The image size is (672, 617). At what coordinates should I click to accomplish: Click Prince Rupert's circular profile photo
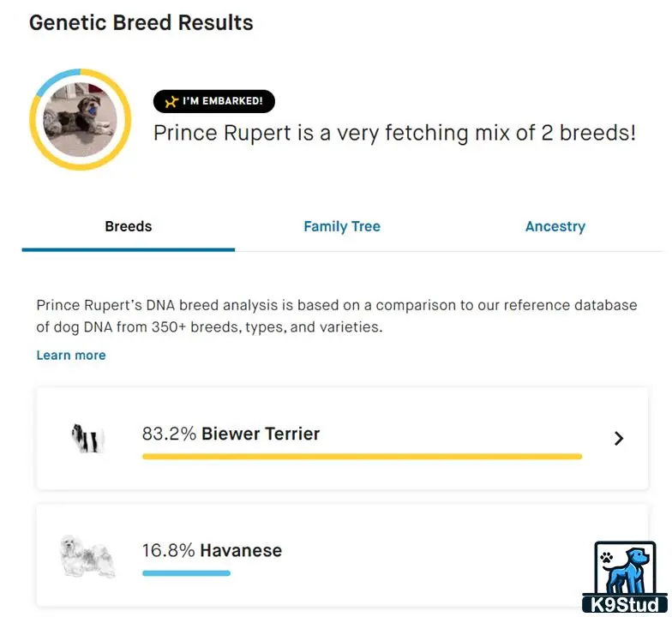point(81,120)
